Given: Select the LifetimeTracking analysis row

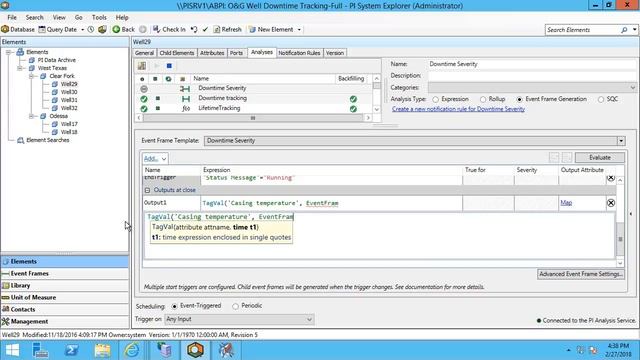Looking at the screenshot, I should point(253,109).
